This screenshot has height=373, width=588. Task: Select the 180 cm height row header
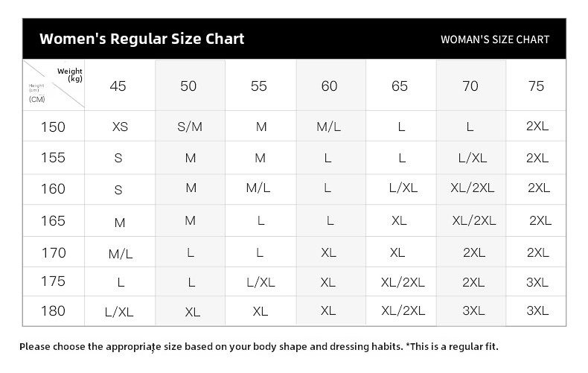[53, 311]
